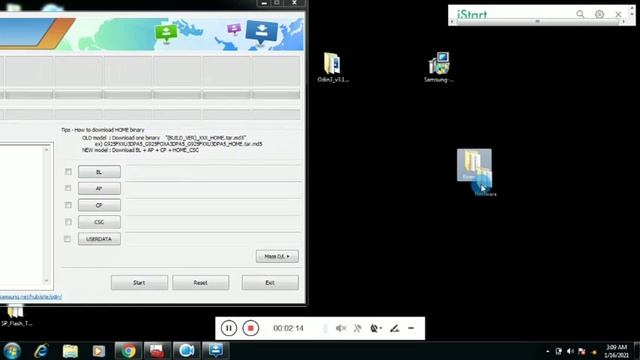This screenshot has width=640, height=360.
Task: Click the USERDATA file button
Action: [x=99, y=239]
